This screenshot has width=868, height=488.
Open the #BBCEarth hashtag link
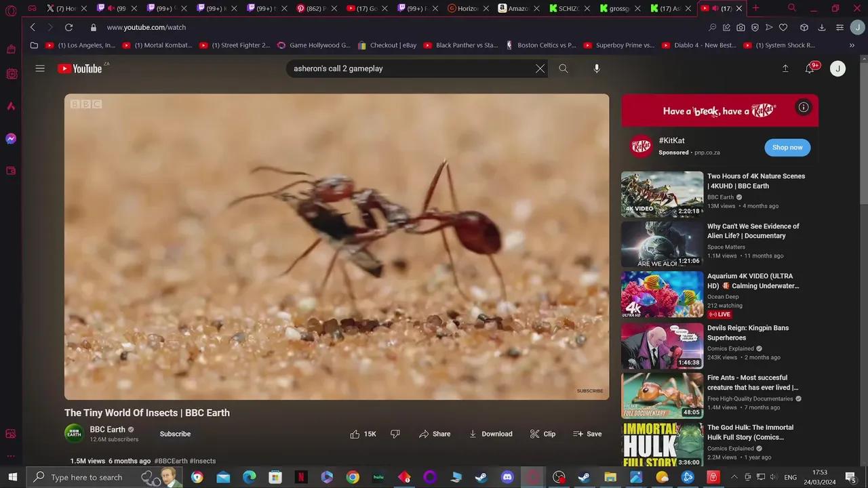pyautogui.click(x=170, y=461)
